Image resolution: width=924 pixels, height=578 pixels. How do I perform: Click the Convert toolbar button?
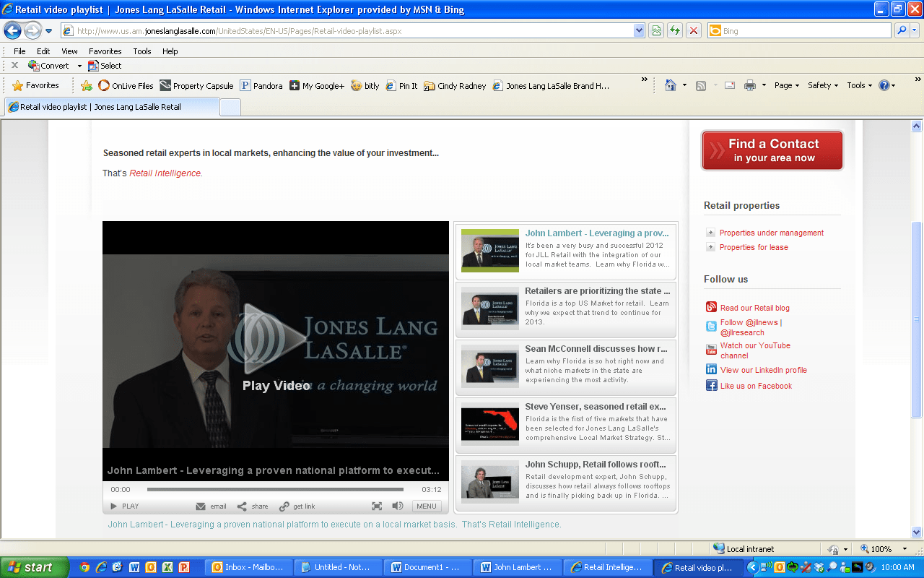[48, 66]
